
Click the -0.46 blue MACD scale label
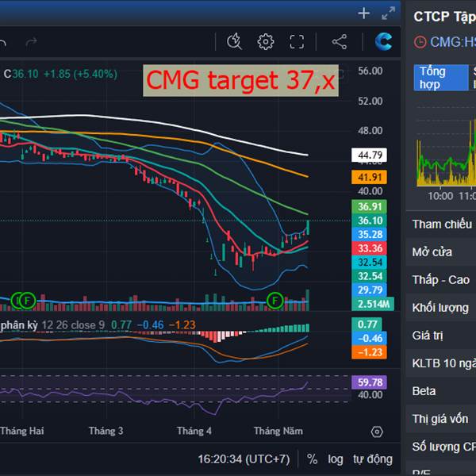[369, 339]
